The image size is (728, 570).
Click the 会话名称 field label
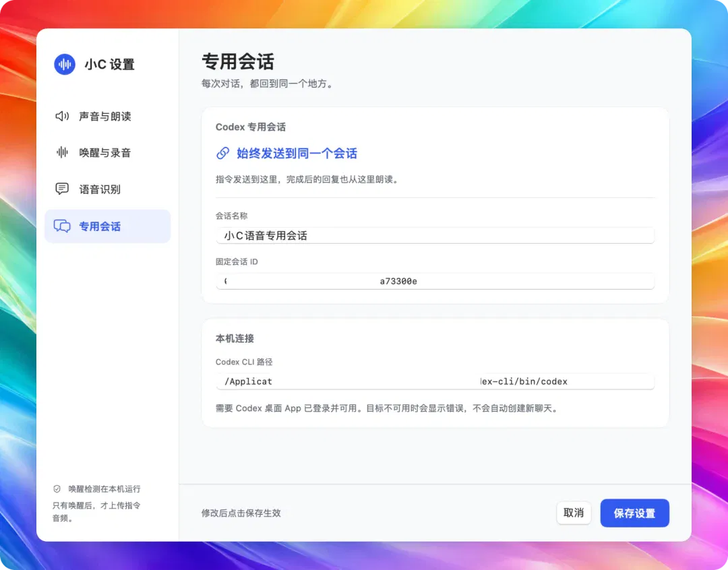click(232, 216)
